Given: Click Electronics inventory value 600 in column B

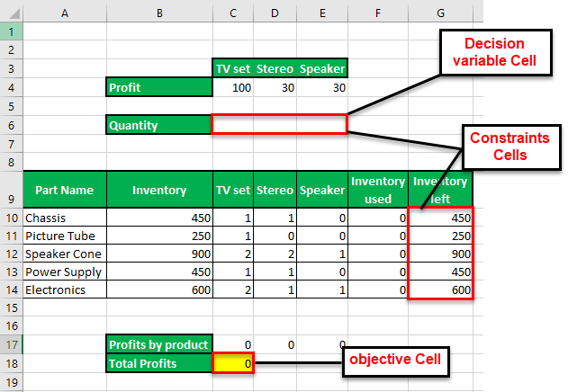Looking at the screenshot, I should pos(159,290).
